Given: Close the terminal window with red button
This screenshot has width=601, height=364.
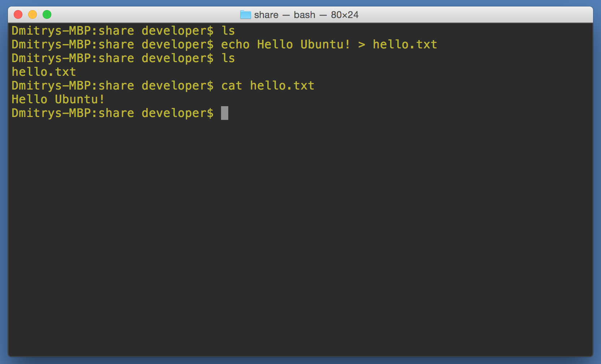Looking at the screenshot, I should (x=18, y=14).
